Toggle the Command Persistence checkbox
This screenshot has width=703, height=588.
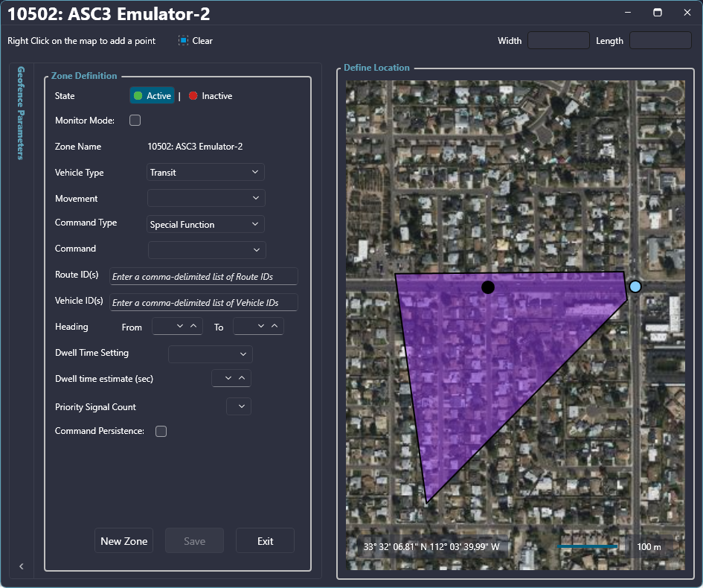pyautogui.click(x=161, y=431)
